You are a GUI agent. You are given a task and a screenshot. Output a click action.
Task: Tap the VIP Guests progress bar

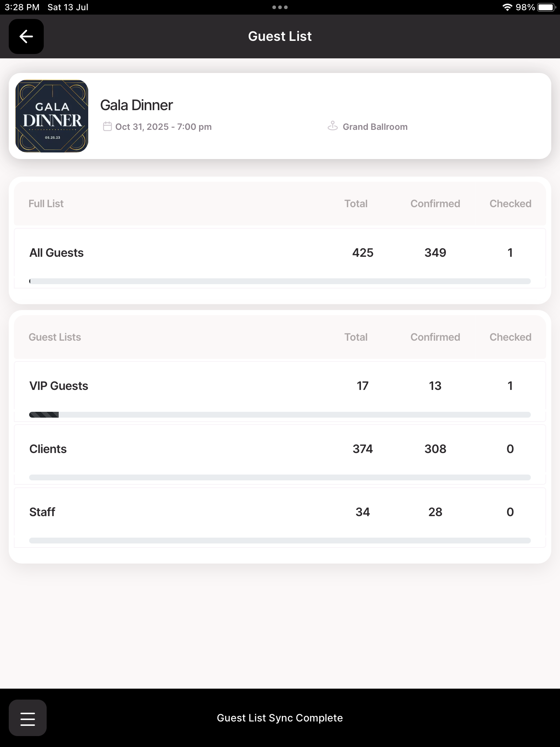(x=280, y=415)
